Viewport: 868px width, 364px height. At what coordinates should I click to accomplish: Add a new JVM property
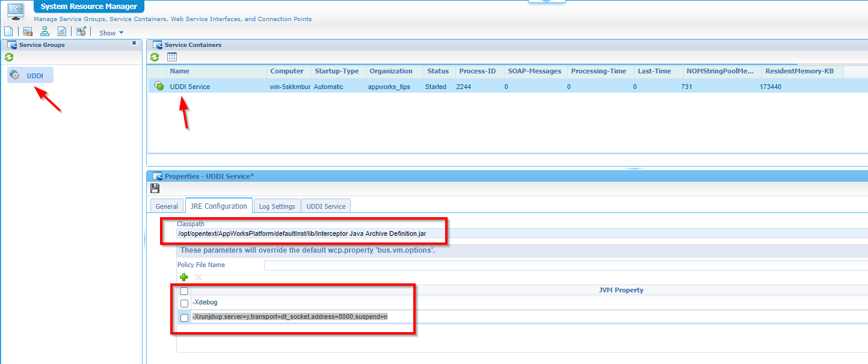coord(184,277)
